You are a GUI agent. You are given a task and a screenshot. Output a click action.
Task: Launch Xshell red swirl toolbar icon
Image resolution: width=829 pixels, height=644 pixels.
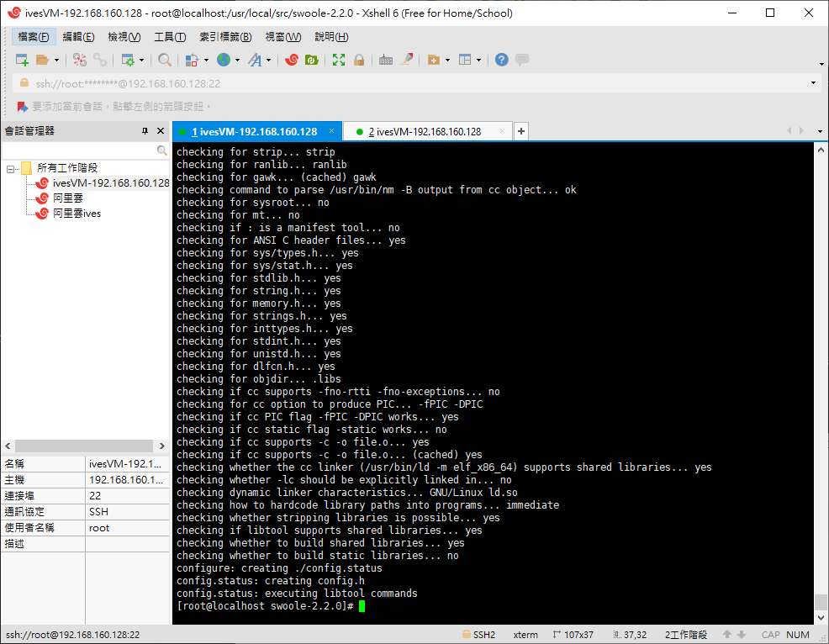coord(291,60)
